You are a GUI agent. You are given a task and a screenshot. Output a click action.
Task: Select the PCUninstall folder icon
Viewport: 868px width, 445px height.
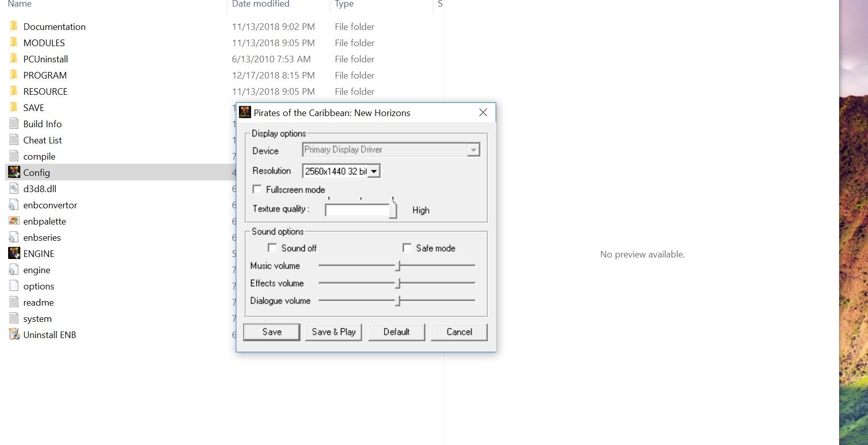14,58
